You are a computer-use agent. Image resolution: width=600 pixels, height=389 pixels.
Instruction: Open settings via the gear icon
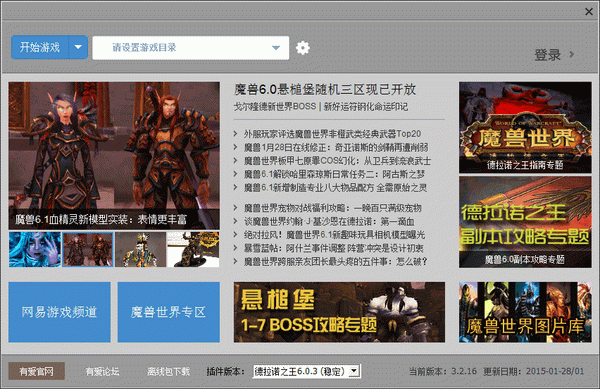tap(303, 48)
